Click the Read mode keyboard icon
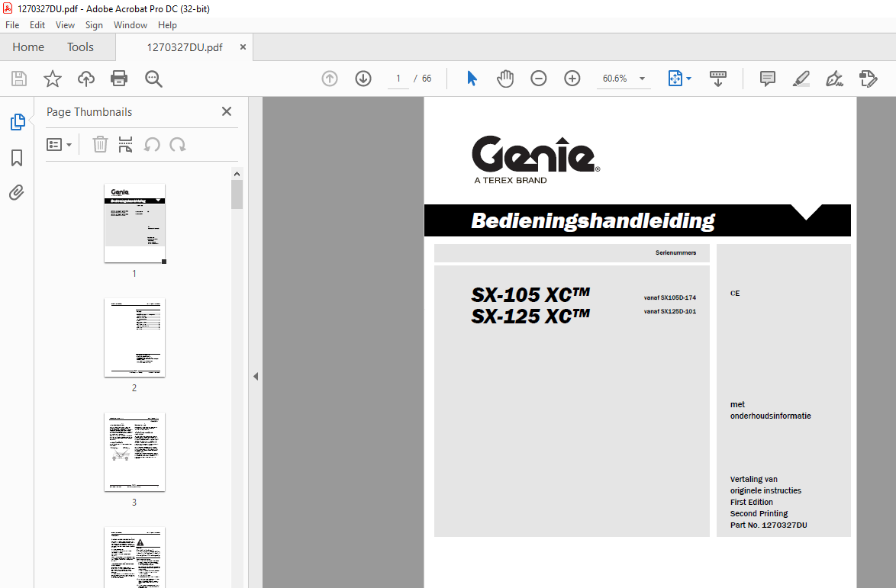Viewport: 896px width, 588px height. point(717,79)
